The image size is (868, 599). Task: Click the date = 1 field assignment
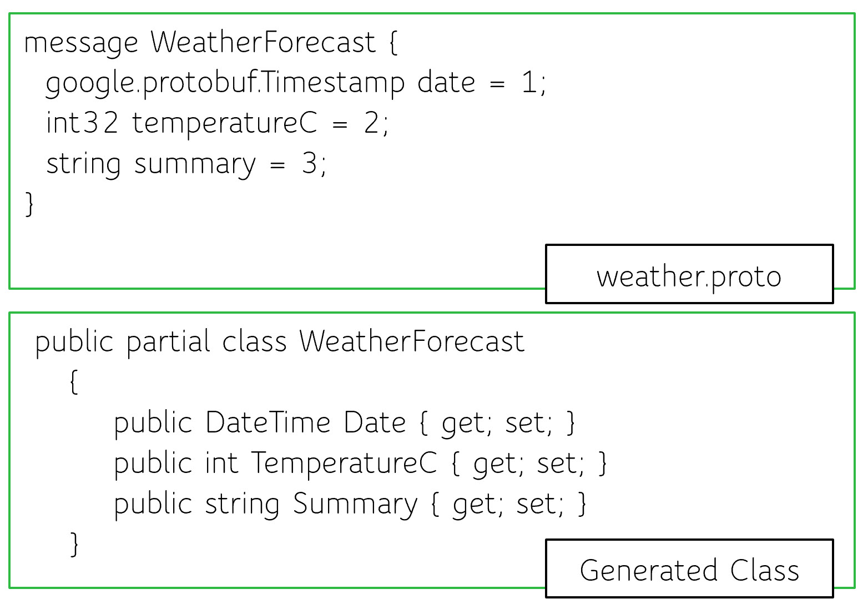point(481,83)
